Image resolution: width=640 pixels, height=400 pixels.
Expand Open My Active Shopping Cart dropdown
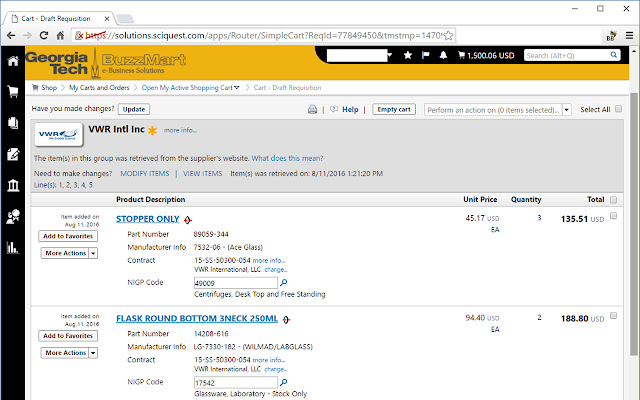pos(236,88)
